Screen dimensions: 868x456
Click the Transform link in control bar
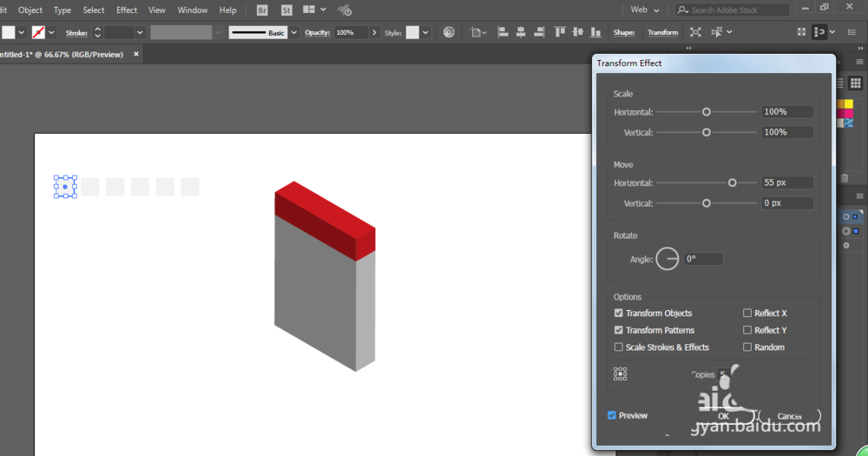click(x=662, y=32)
